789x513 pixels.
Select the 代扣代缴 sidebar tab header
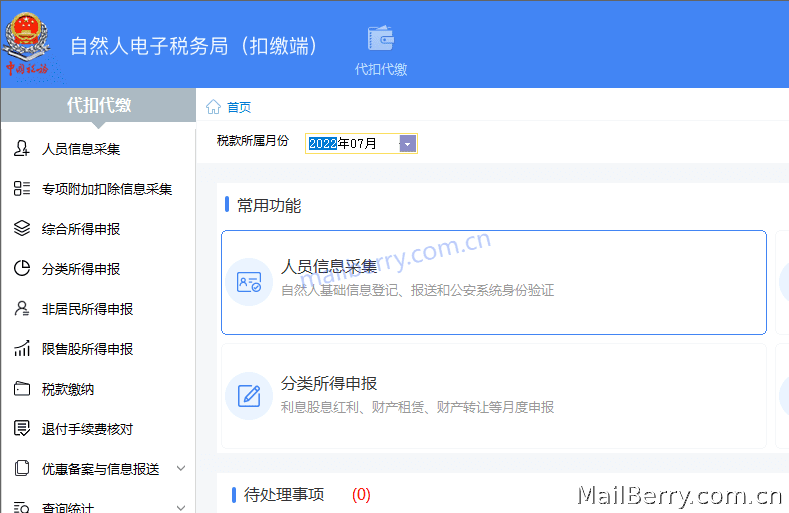[x=99, y=105]
